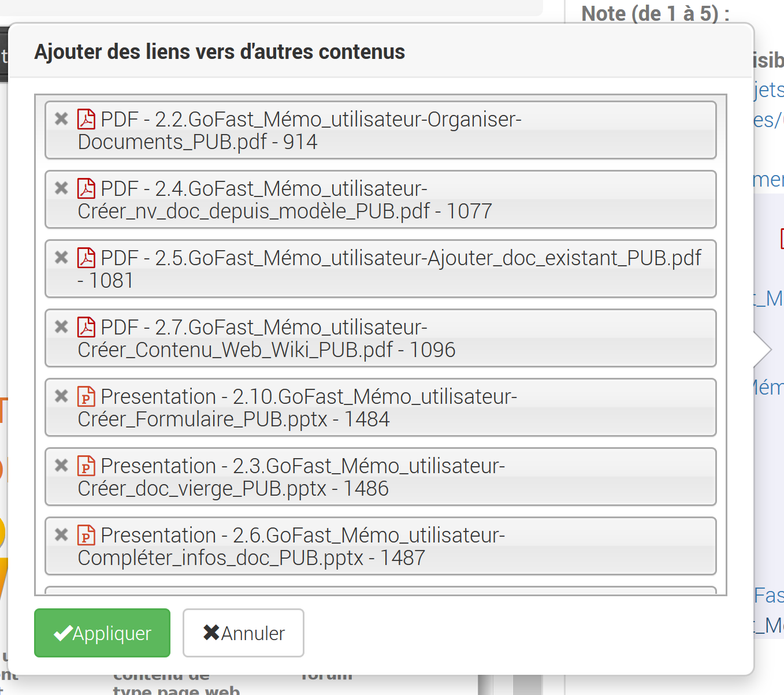
Task: Remove the Créer_nv_doc_depuis_modèle PDF entry
Action: (x=61, y=188)
